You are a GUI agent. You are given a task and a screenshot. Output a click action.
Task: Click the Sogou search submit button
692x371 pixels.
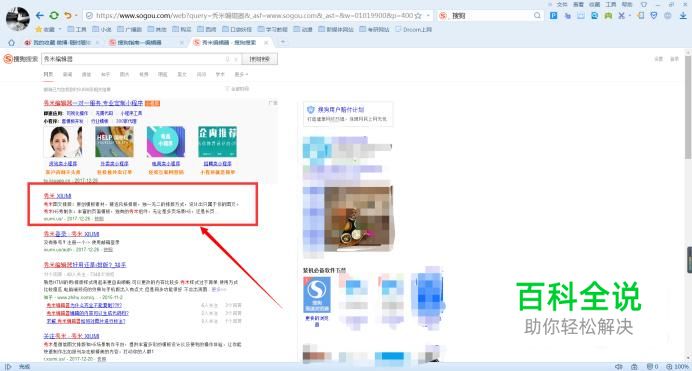[260, 59]
